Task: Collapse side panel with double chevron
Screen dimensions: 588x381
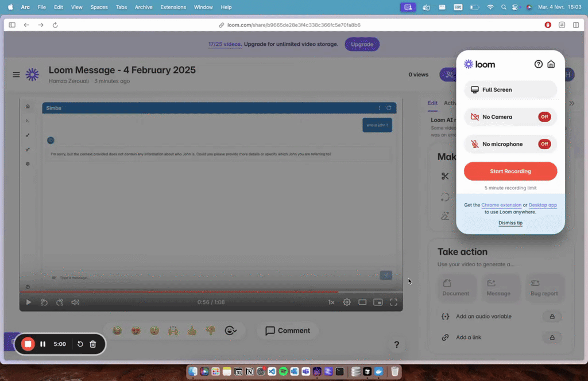Action: (572, 103)
